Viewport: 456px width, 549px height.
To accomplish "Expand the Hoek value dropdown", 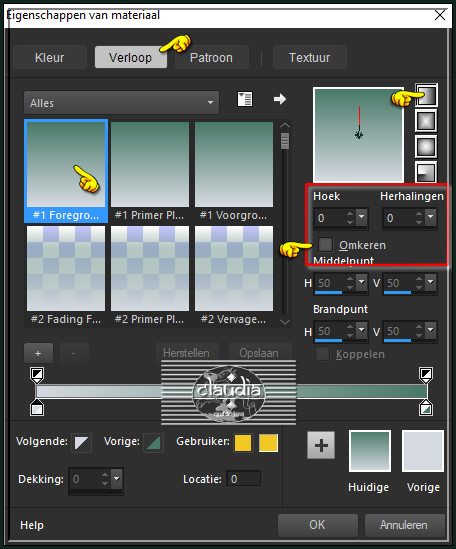I will (362, 217).
